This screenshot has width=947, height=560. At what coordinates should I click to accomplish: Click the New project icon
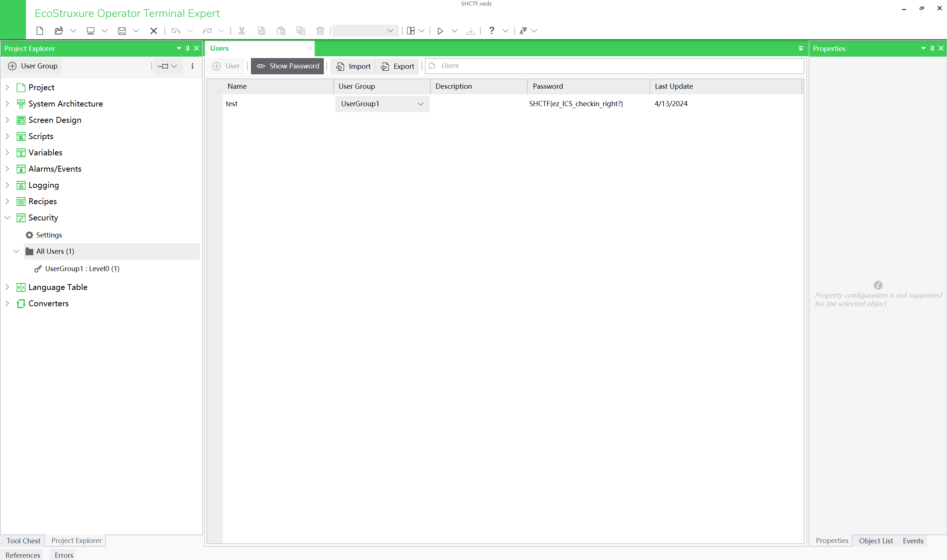tap(40, 31)
